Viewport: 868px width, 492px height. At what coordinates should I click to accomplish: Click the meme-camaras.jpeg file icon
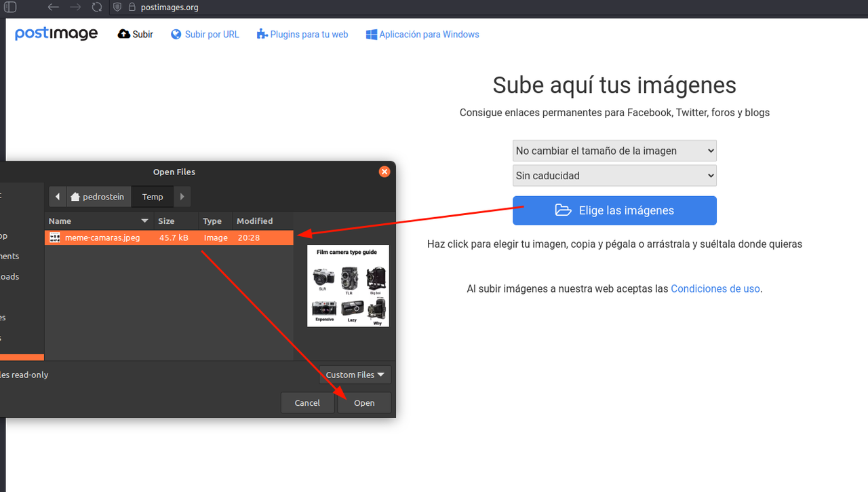(x=54, y=238)
